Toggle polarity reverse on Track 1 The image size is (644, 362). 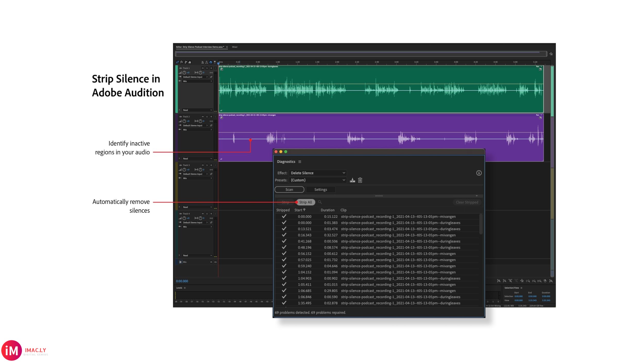point(211,77)
